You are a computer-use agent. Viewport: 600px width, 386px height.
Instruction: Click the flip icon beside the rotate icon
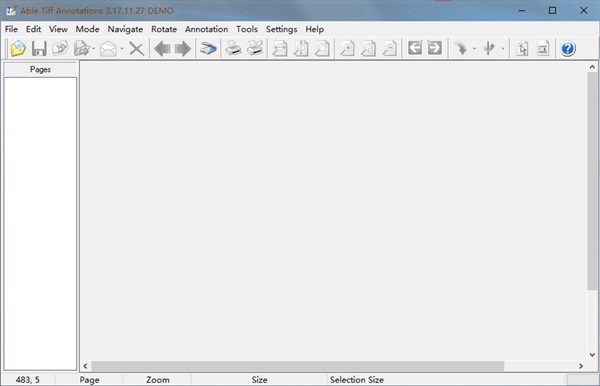[x=489, y=49]
